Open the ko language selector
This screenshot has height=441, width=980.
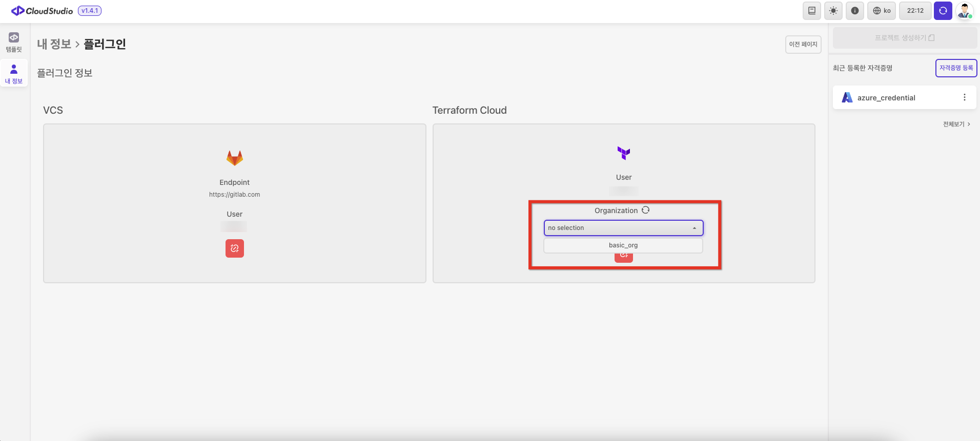pos(882,11)
